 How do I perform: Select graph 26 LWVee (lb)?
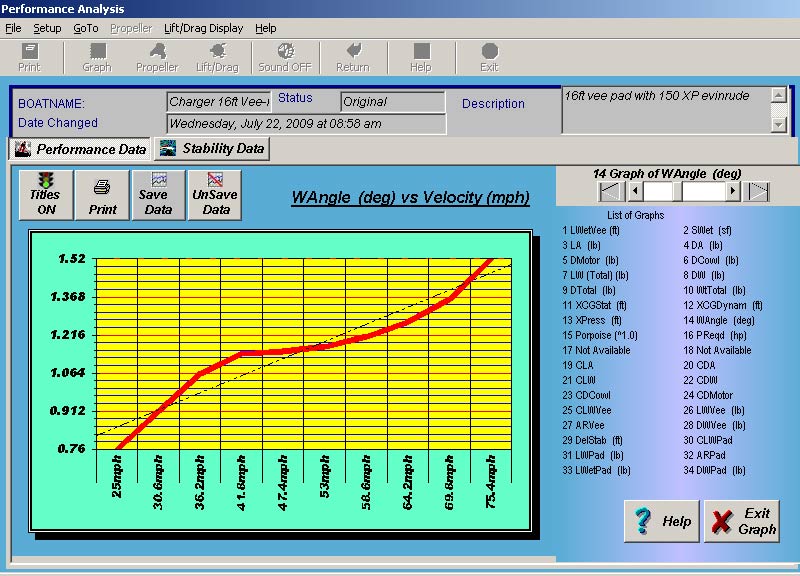pyautogui.click(x=714, y=410)
